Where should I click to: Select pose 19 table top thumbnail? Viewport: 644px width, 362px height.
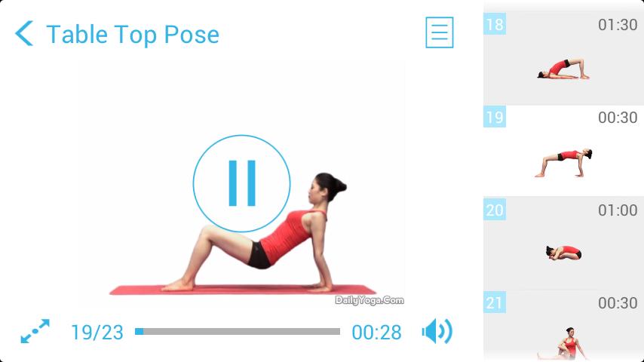pyautogui.click(x=563, y=151)
